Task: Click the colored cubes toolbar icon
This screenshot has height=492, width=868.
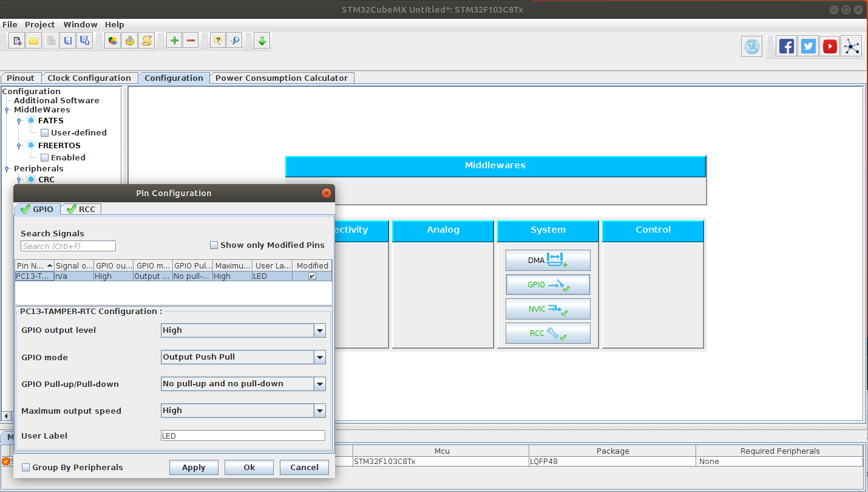Action: (x=112, y=41)
